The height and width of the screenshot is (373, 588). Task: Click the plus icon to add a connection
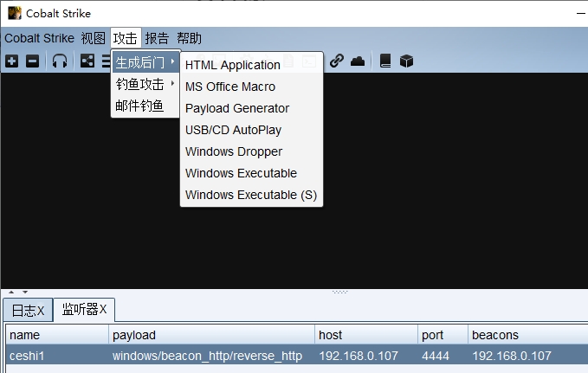point(11,61)
